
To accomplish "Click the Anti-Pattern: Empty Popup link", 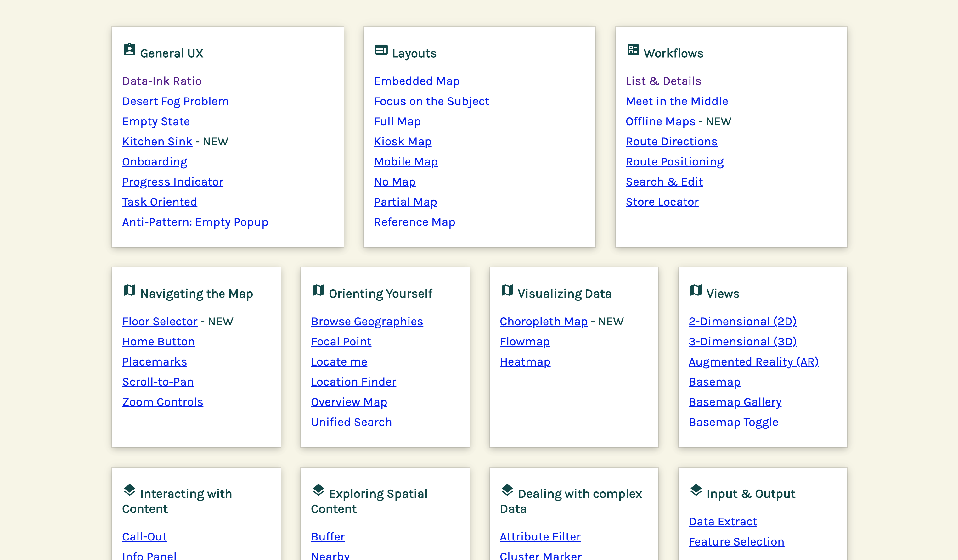I will [x=195, y=222].
